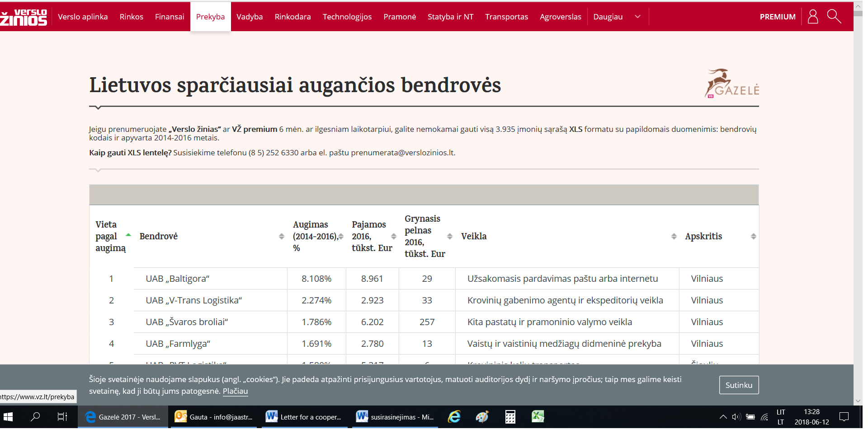The height and width of the screenshot is (429, 868).
Task: Open Calculator from taskbar
Action: point(510,417)
